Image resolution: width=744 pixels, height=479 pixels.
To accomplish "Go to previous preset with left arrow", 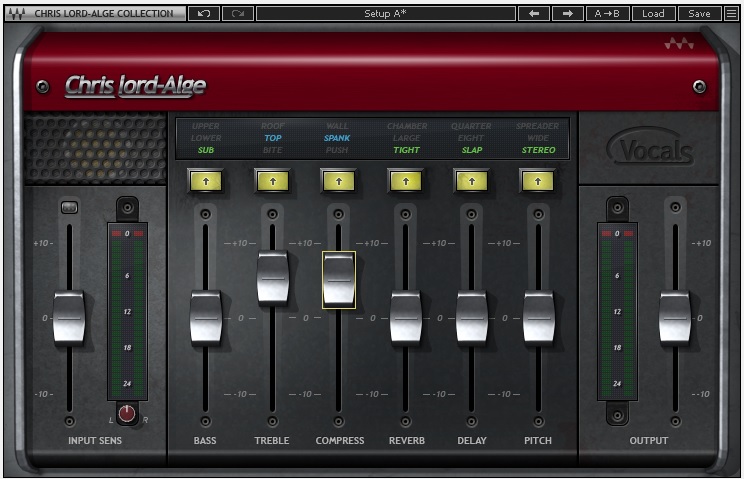I will coord(534,13).
